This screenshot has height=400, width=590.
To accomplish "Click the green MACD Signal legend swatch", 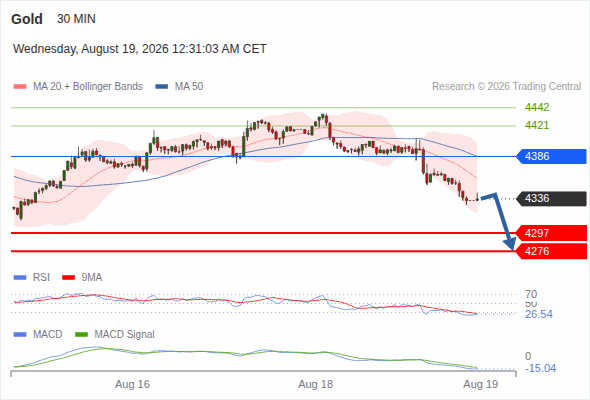I will pos(82,335).
